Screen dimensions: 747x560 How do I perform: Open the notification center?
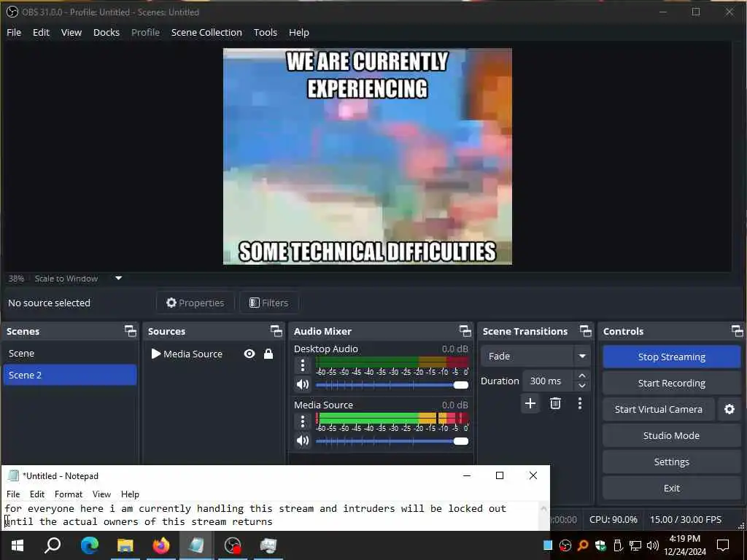[x=723, y=545]
